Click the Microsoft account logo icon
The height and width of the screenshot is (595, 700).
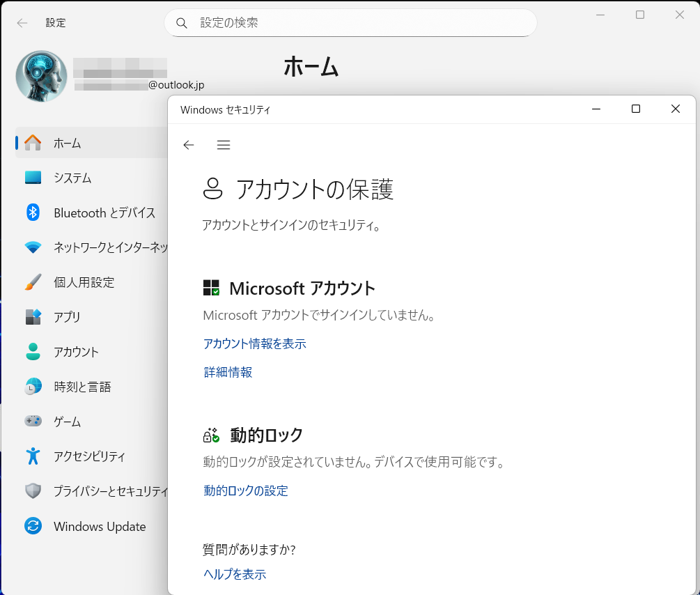pyautogui.click(x=211, y=288)
